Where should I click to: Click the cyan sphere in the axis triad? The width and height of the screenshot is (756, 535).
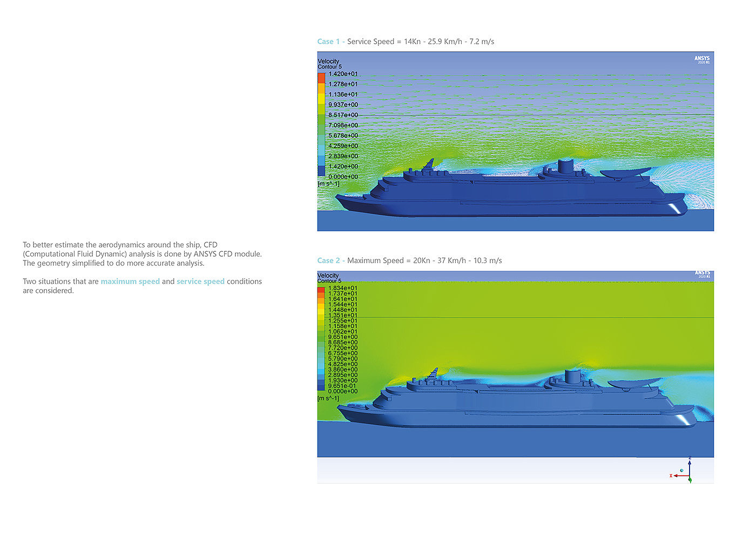coord(682,471)
